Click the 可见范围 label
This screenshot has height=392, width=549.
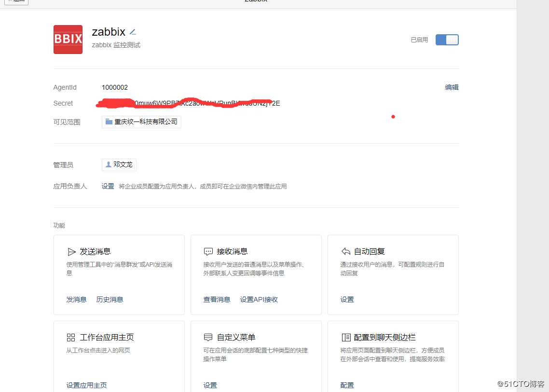(67, 122)
